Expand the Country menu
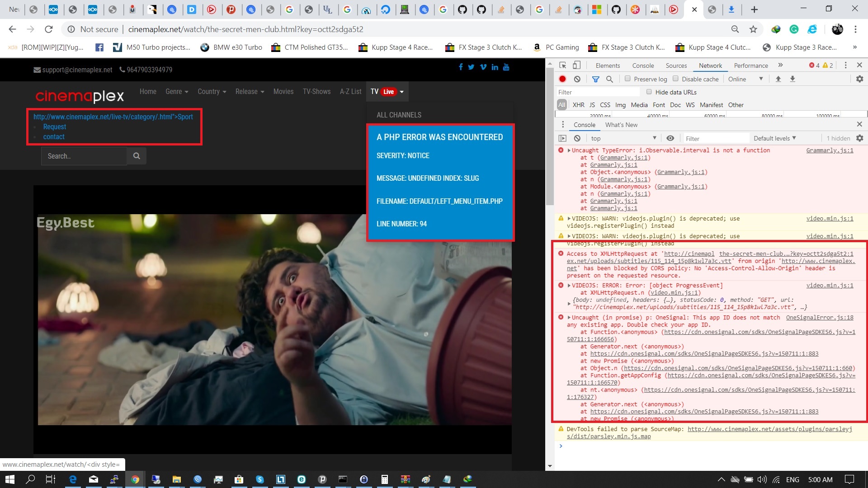Image resolution: width=868 pixels, height=488 pixels. click(x=212, y=92)
